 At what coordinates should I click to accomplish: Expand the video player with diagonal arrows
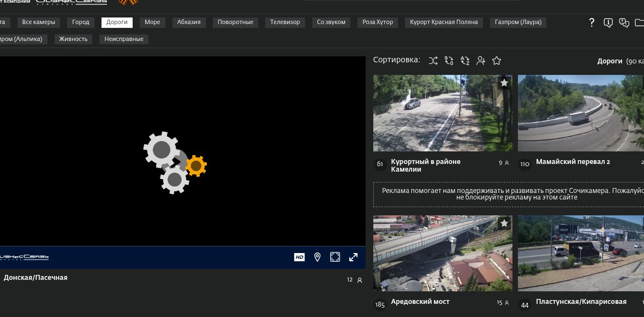pyautogui.click(x=353, y=257)
